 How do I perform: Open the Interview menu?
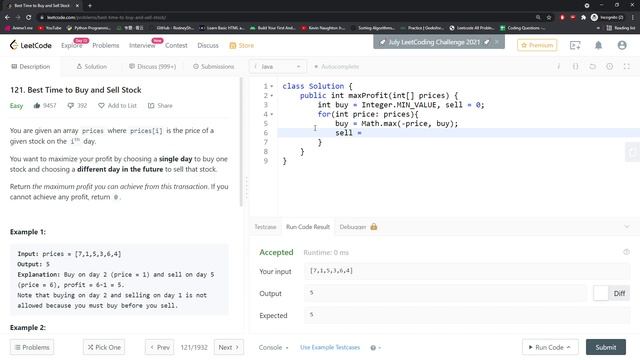[x=142, y=45]
